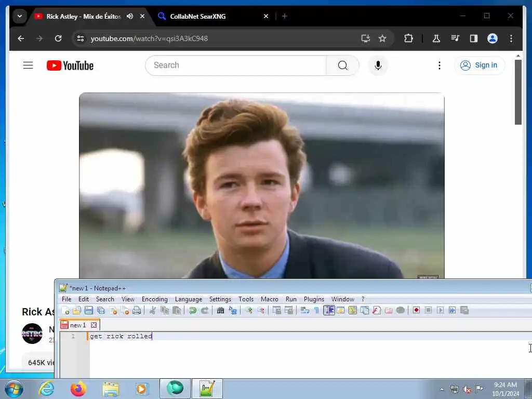The height and width of the screenshot is (399, 532).
Task: Reload the YouTube page
Action: pos(58,38)
